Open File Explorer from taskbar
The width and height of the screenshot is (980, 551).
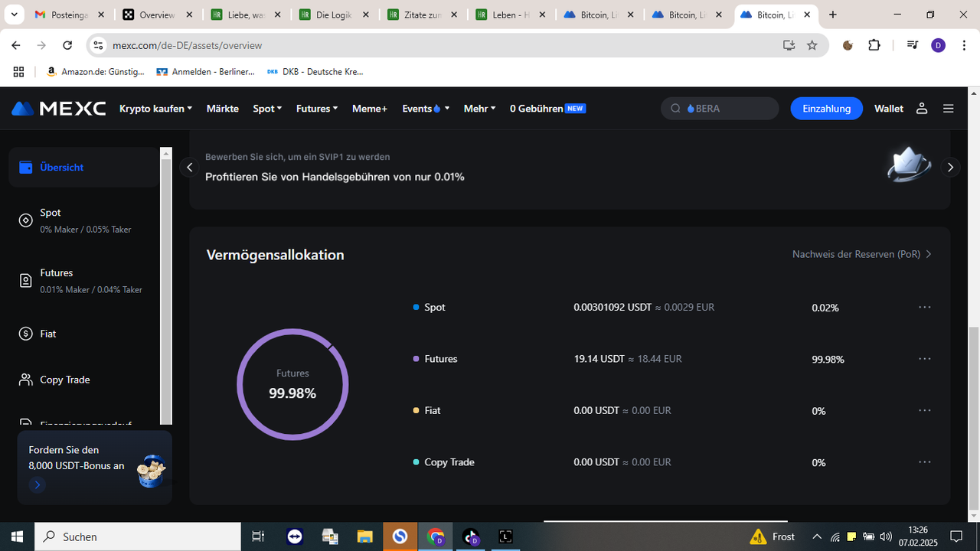(364, 536)
